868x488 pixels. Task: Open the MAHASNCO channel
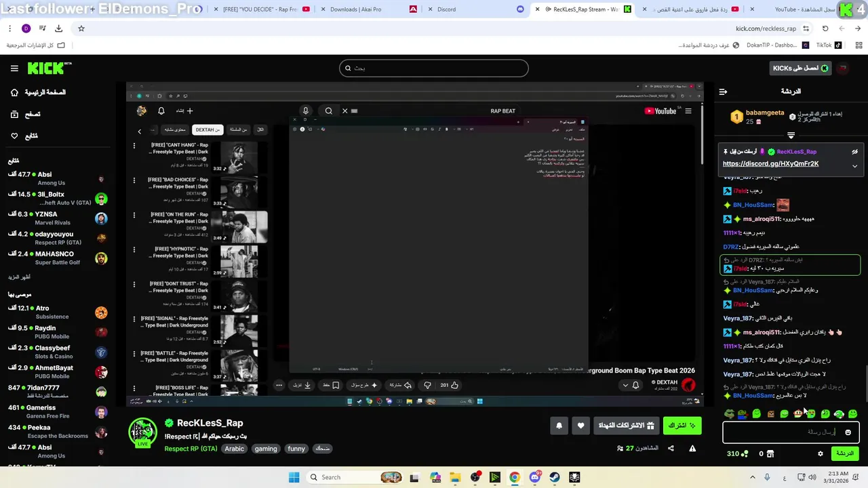[58, 258]
